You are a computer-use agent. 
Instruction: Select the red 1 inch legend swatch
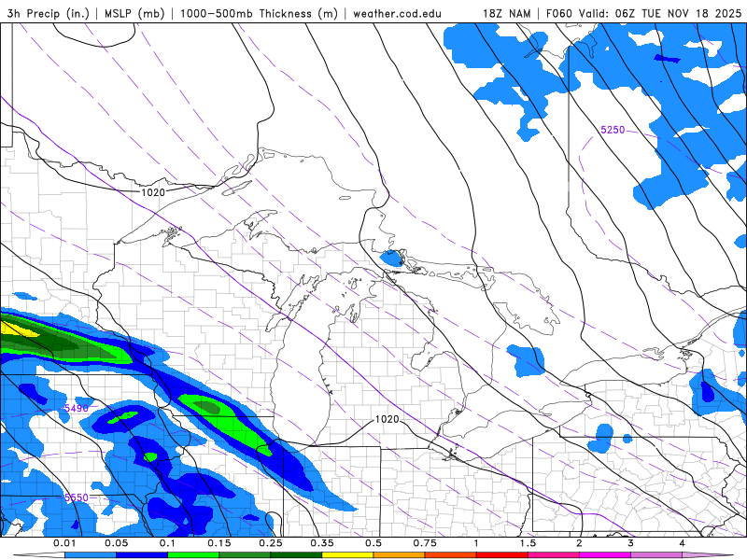click(x=502, y=555)
